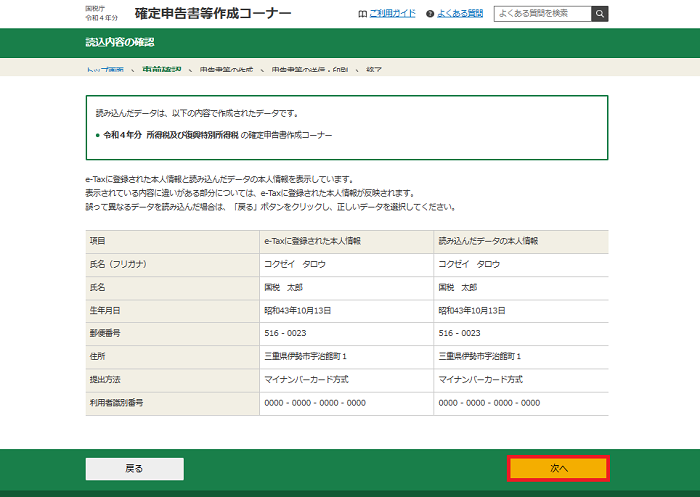Click the 読込内容の確認 page heading

tap(120, 43)
